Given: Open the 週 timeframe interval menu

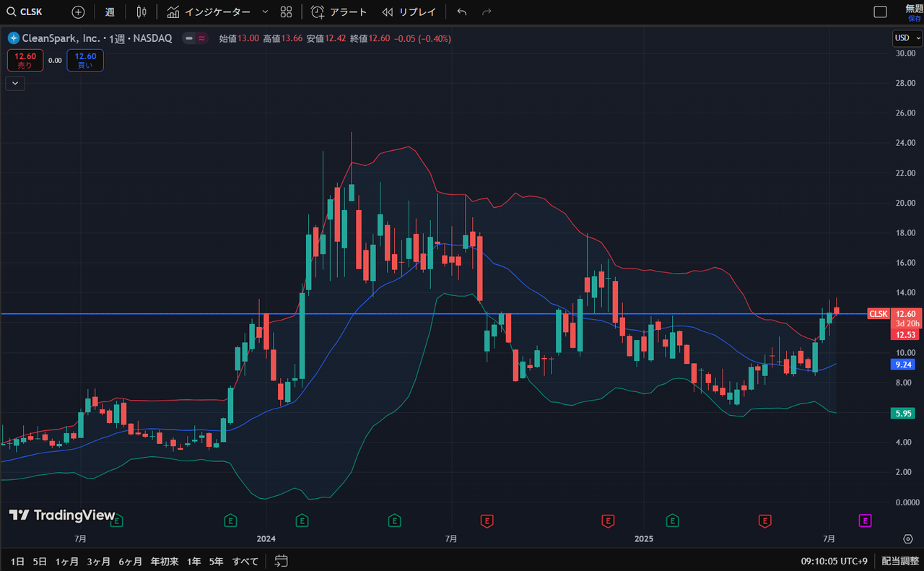Looking at the screenshot, I should tap(109, 12).
